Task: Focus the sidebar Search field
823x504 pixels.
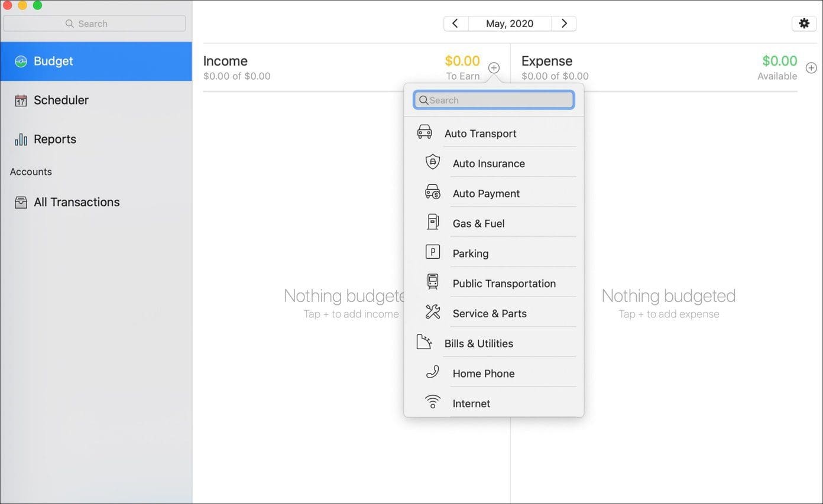Action: pyautogui.click(x=95, y=24)
